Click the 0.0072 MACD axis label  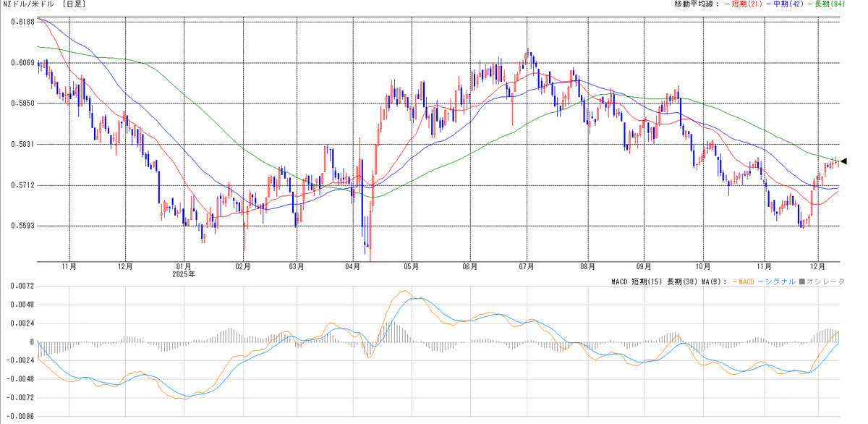[22, 287]
